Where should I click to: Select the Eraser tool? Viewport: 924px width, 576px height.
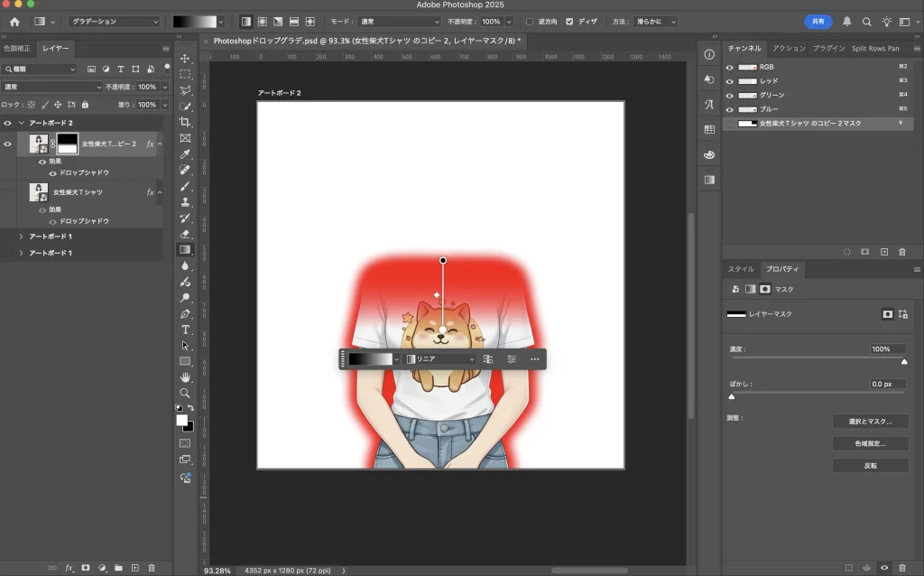pos(185,234)
